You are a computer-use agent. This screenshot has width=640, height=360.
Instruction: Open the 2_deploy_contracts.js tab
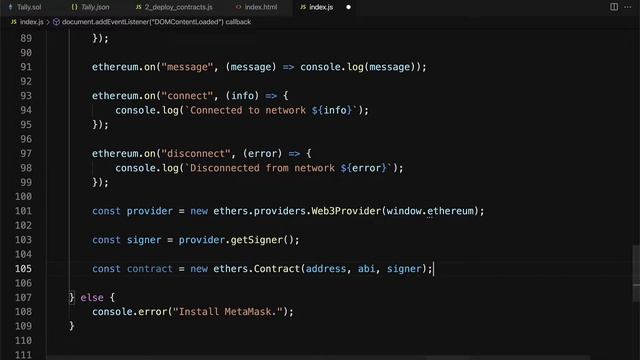pos(178,7)
